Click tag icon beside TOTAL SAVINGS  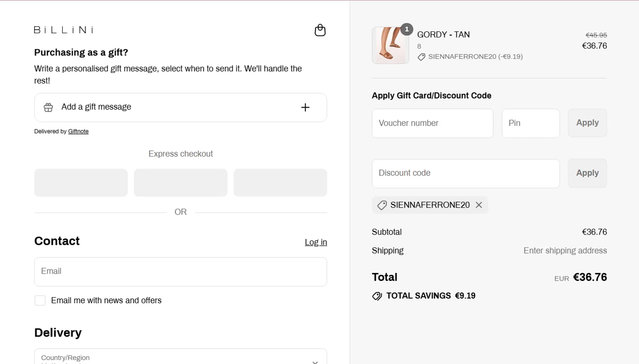377,296
